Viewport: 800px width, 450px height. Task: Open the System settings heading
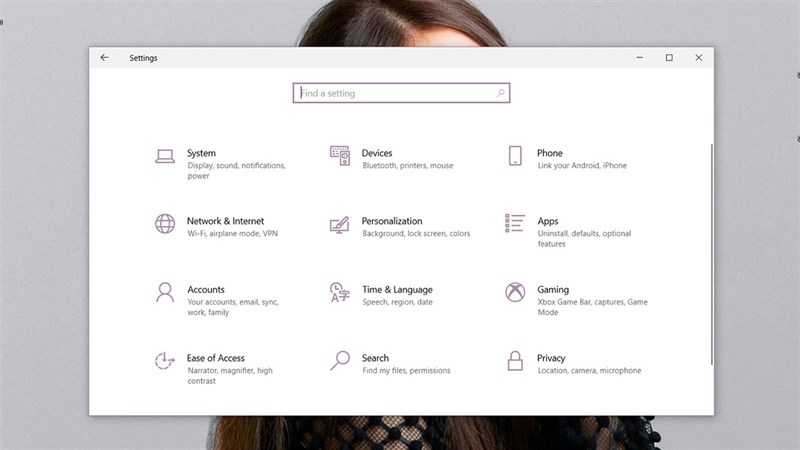(x=201, y=153)
